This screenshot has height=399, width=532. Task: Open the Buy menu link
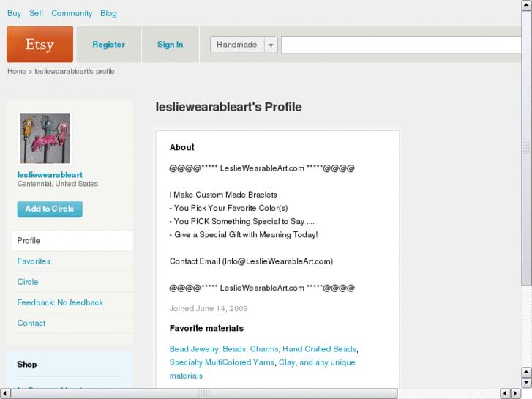coord(14,13)
